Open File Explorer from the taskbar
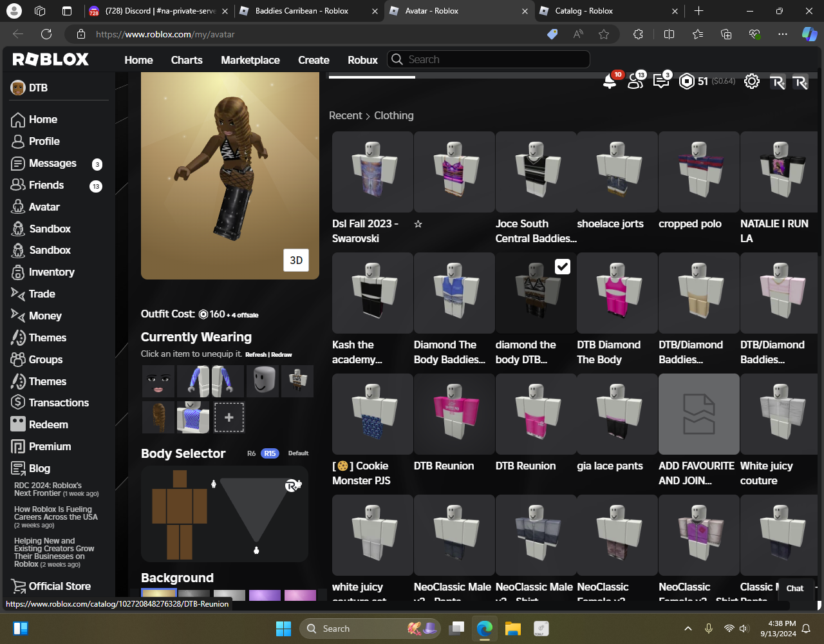 coord(512,629)
